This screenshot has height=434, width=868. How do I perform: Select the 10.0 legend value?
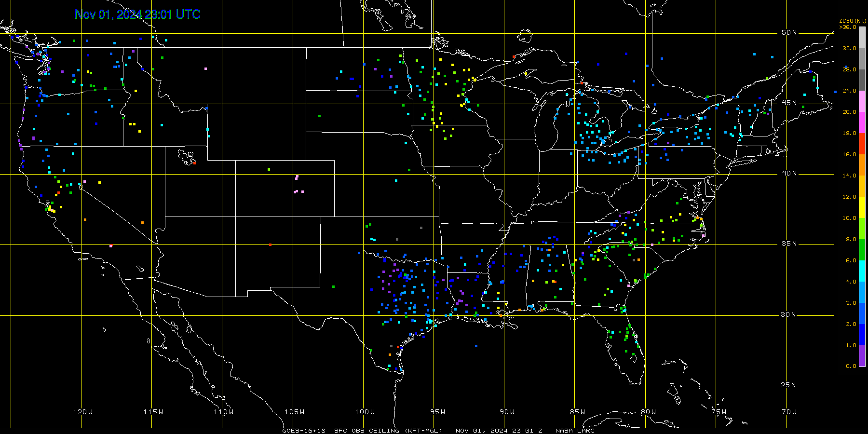(849, 218)
